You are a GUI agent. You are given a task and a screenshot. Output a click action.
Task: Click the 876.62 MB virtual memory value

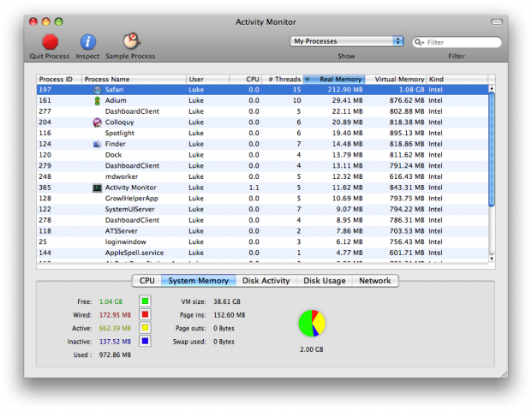(x=407, y=101)
